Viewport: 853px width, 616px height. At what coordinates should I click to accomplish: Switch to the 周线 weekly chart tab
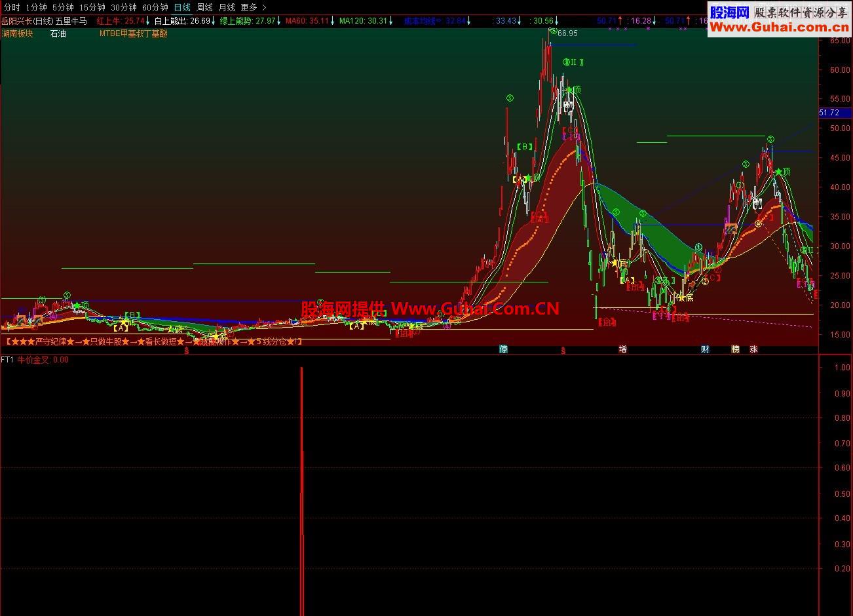(x=205, y=7)
